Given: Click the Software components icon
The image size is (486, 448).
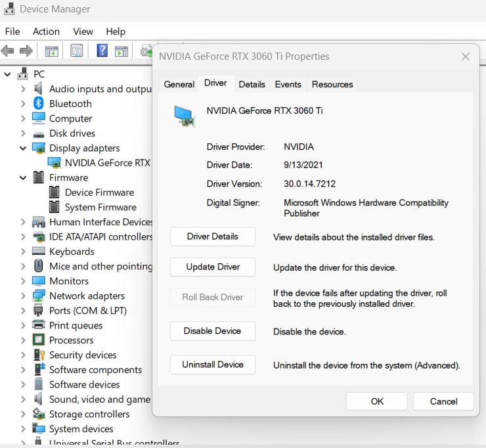Looking at the screenshot, I should tap(39, 369).
